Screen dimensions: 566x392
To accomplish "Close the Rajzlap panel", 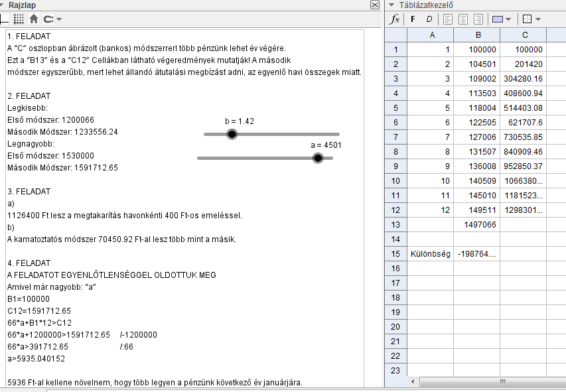I will (x=375, y=5).
